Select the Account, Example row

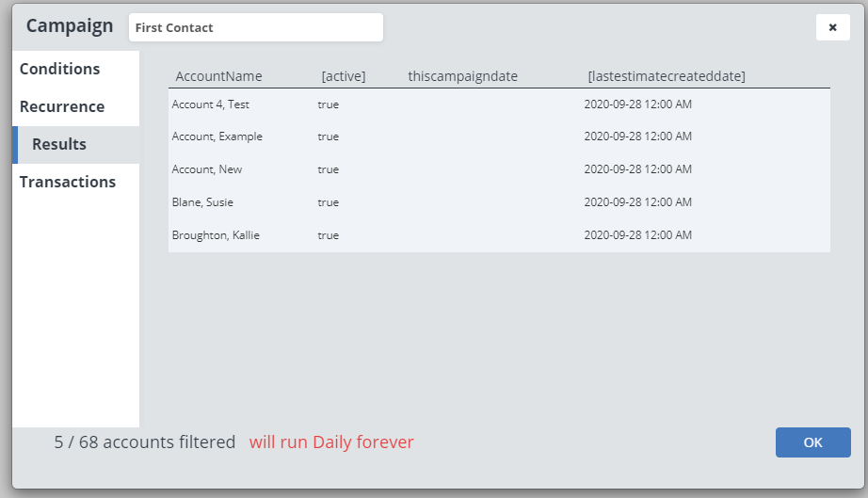pos(217,137)
